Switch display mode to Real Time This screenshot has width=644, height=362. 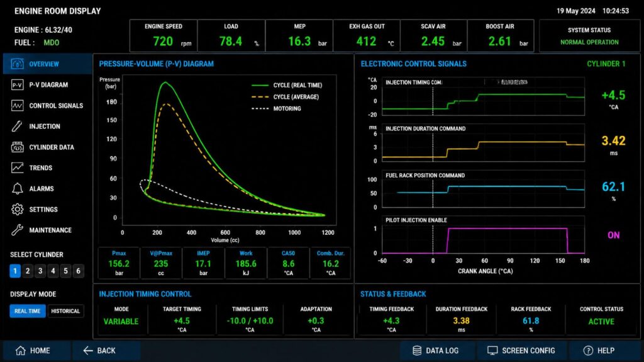tap(28, 311)
